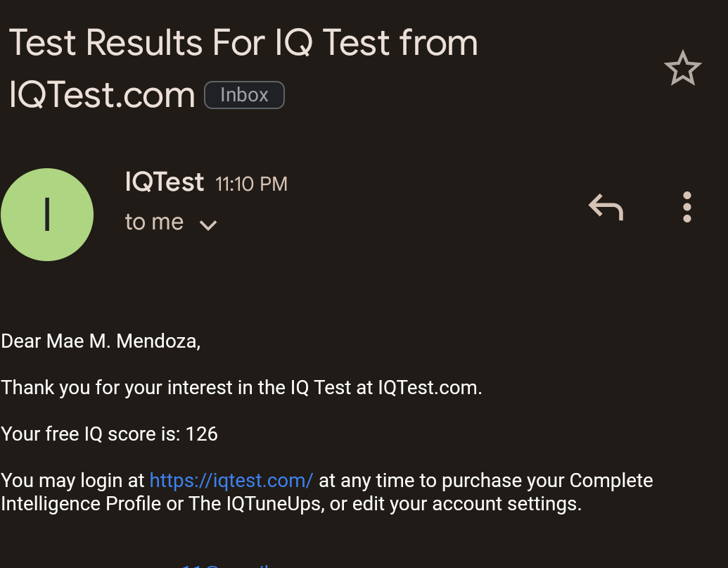Open the reply icon to respond to IQTest

point(605,206)
